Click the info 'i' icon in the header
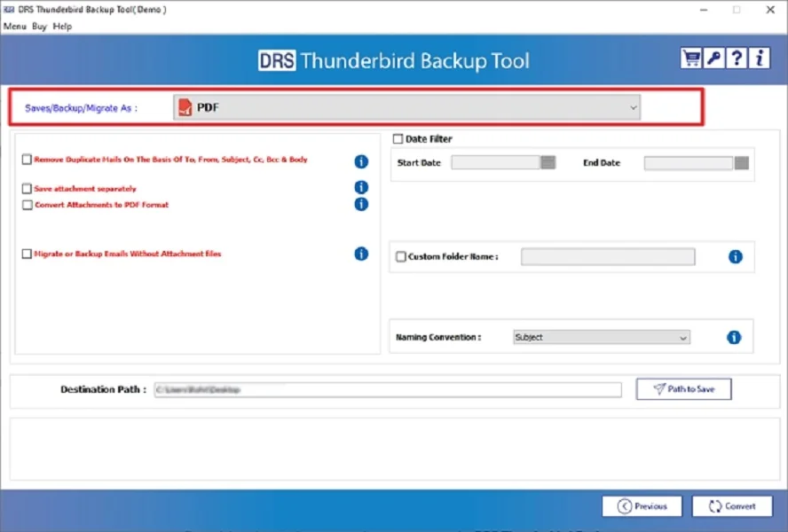The height and width of the screenshot is (532, 788). tap(759, 57)
